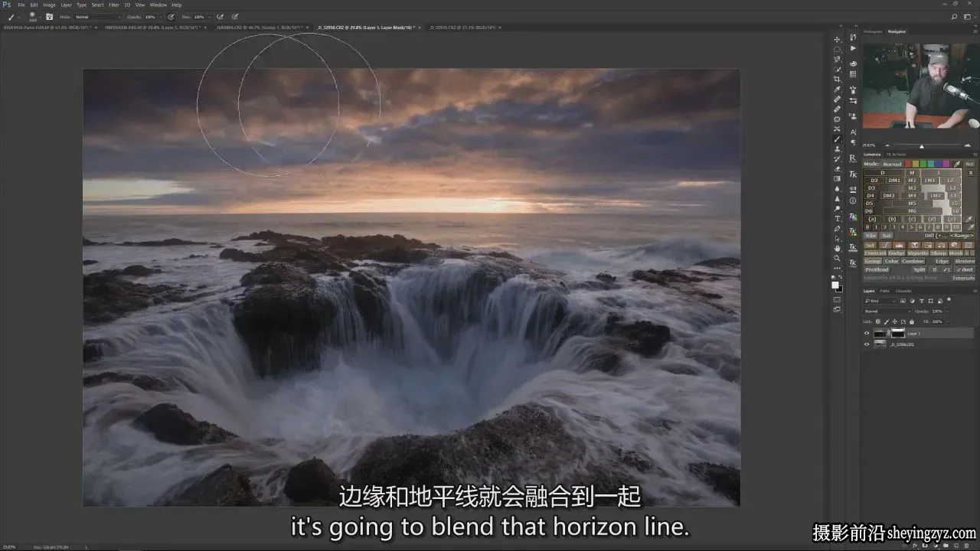Select the Zoom magnifier tool
Screen dimensions: 980x551
[x=838, y=258]
